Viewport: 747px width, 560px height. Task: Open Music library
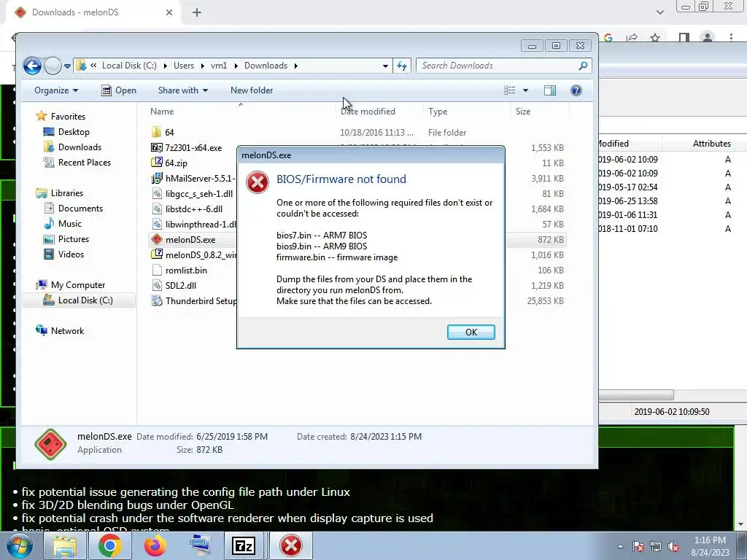[69, 224]
